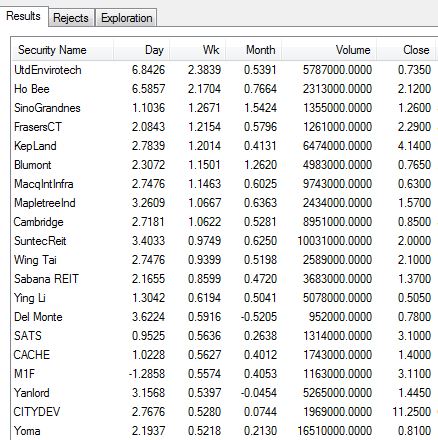Choose the Blumont row

224,165
